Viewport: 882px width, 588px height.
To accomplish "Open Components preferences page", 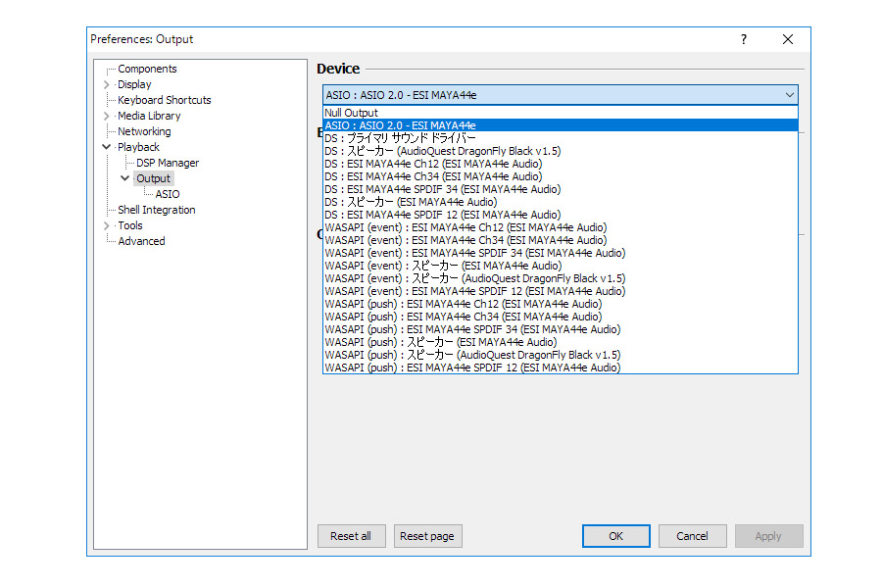I will pyautogui.click(x=147, y=69).
